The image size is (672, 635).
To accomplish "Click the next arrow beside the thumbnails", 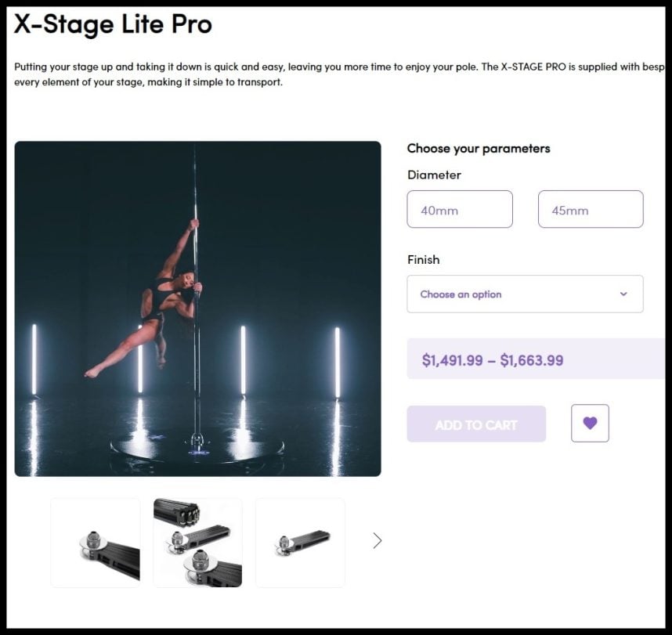I will point(378,540).
